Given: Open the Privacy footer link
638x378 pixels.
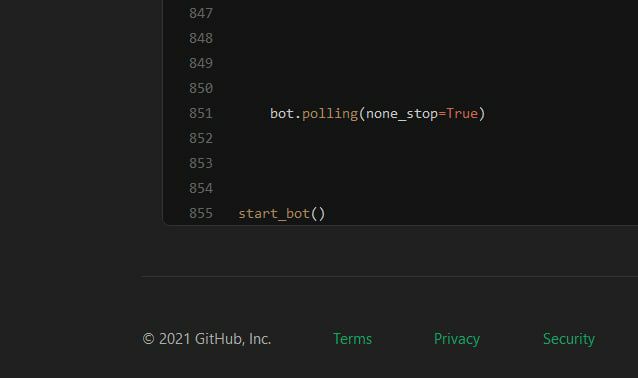Looking at the screenshot, I should click(457, 339).
